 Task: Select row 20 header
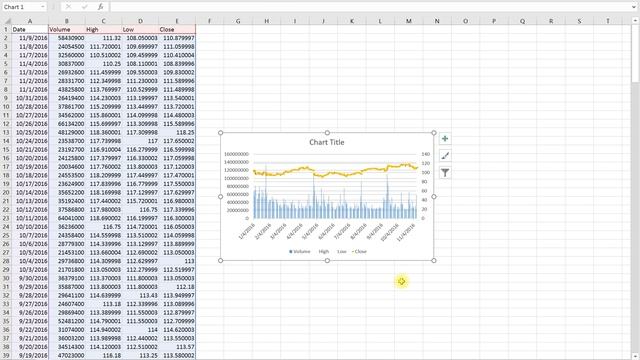pos(6,192)
